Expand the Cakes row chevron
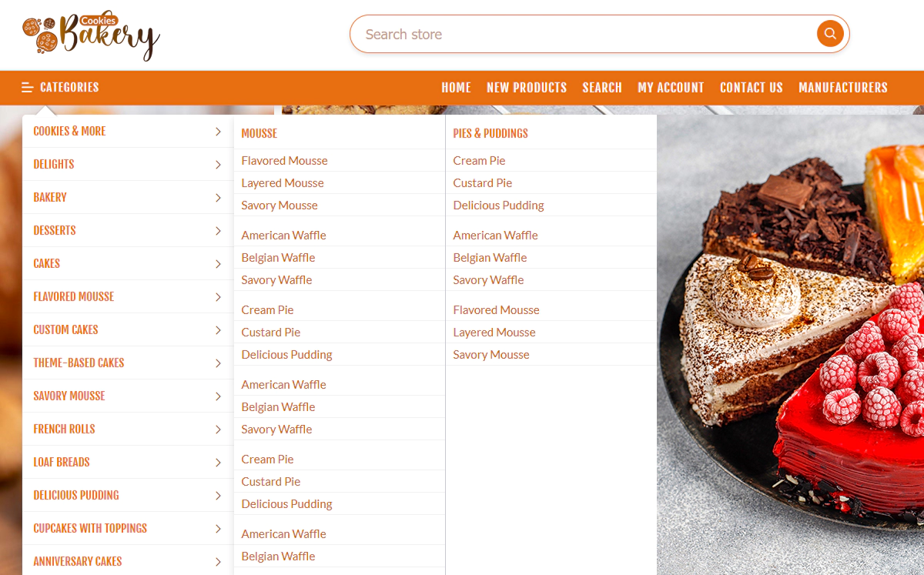The width and height of the screenshot is (924, 575). tap(218, 264)
